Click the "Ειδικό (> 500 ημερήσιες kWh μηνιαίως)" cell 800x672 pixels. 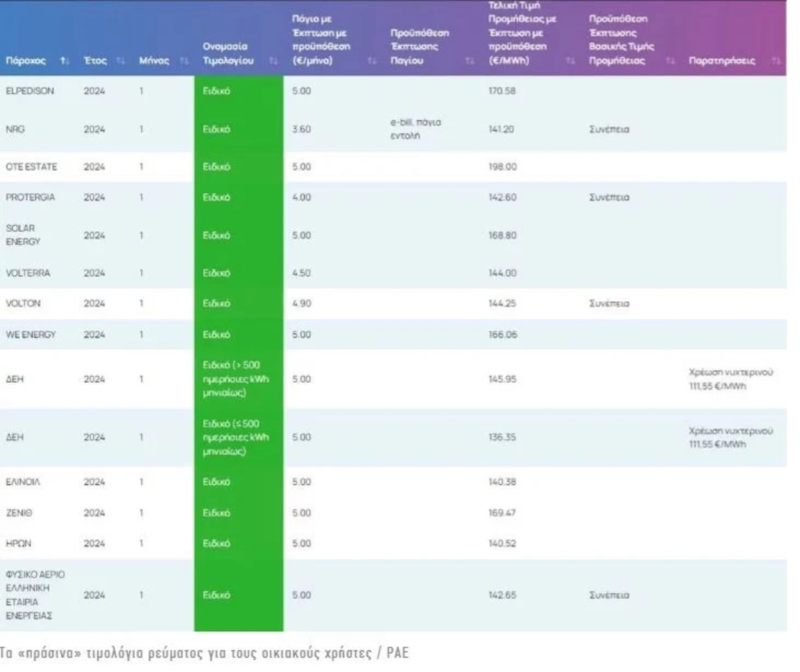point(239,379)
